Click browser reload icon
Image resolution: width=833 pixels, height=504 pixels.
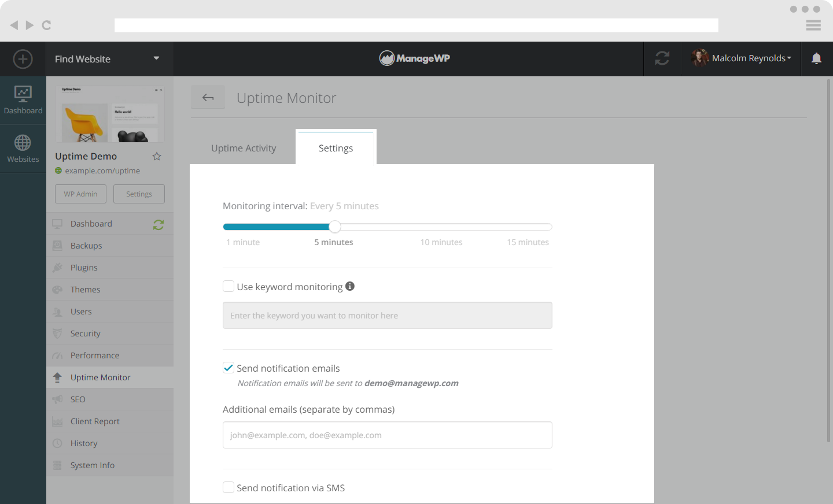tap(47, 25)
